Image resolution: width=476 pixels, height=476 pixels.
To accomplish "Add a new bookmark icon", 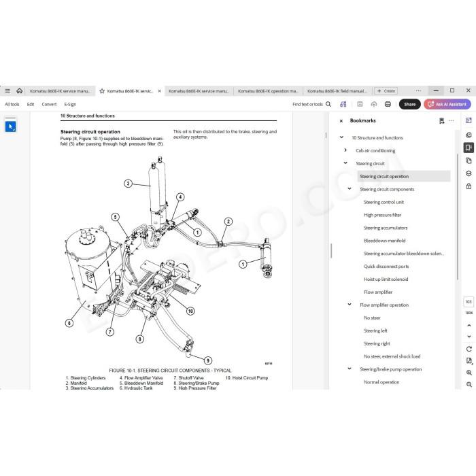I will [x=442, y=121].
